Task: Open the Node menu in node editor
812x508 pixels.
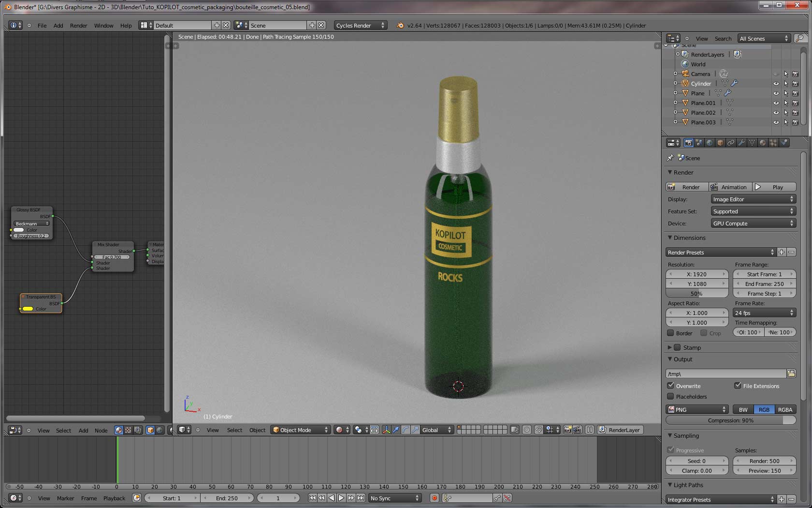Action: pyautogui.click(x=101, y=430)
